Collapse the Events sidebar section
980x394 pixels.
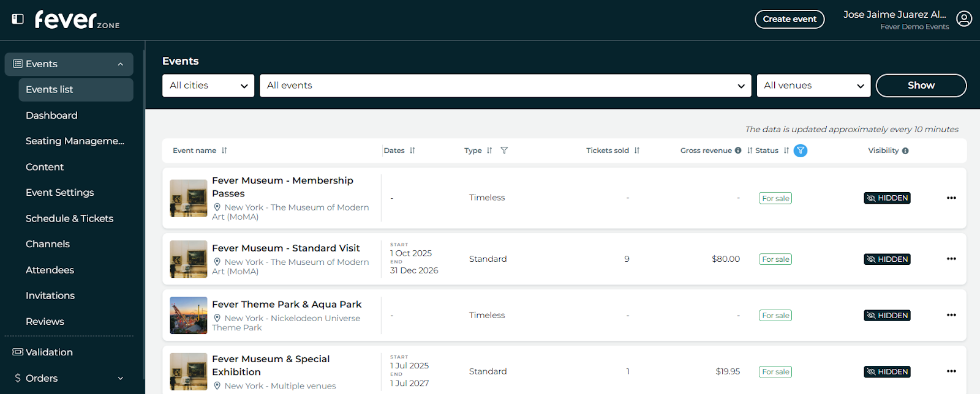tap(121, 64)
